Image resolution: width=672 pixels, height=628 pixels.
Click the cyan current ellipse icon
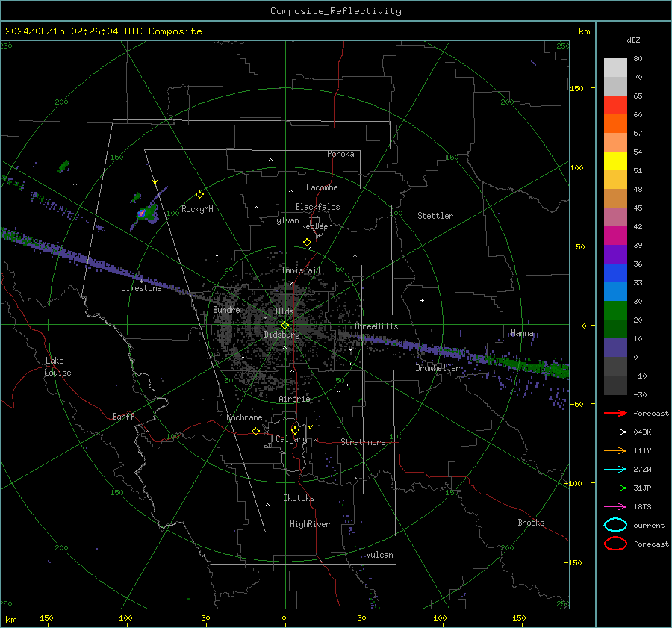[615, 525]
